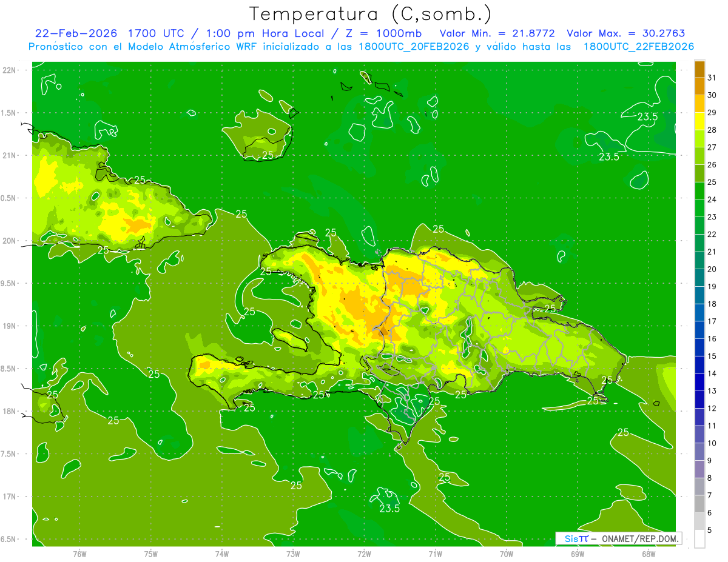Click legend value "26"
728x562 pixels.
(x=712, y=165)
